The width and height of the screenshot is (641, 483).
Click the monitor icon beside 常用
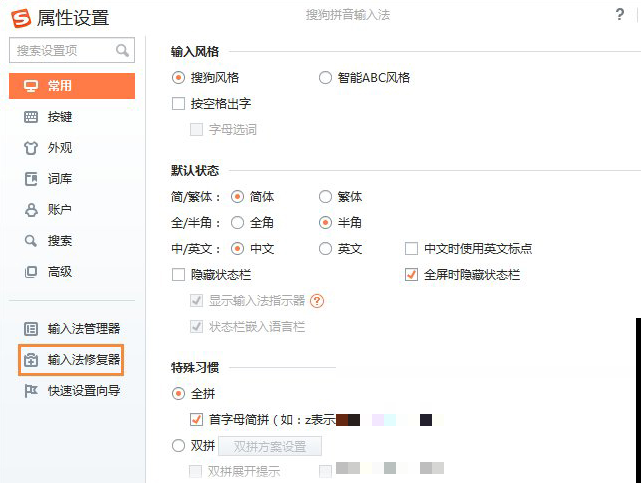pyautogui.click(x=31, y=86)
